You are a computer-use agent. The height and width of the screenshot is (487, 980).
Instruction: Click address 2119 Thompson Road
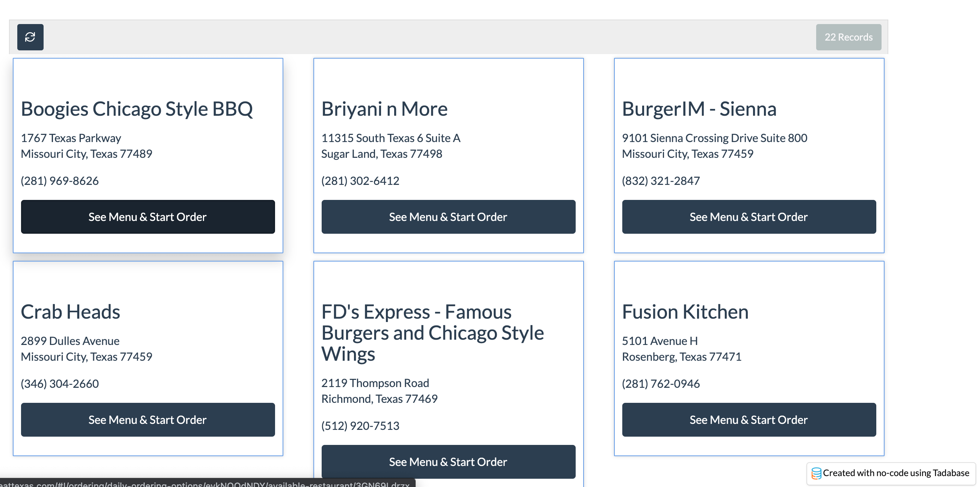[x=375, y=383]
